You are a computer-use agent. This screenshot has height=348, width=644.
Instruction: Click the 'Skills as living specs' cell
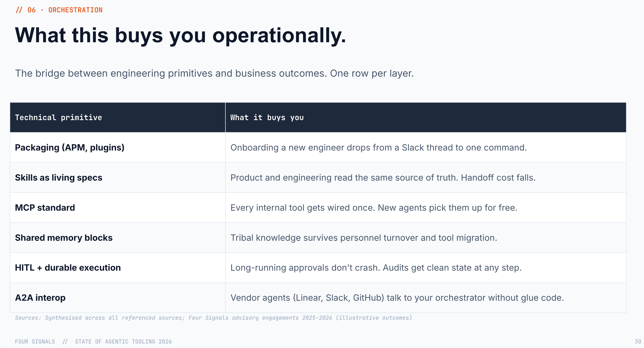point(117,178)
